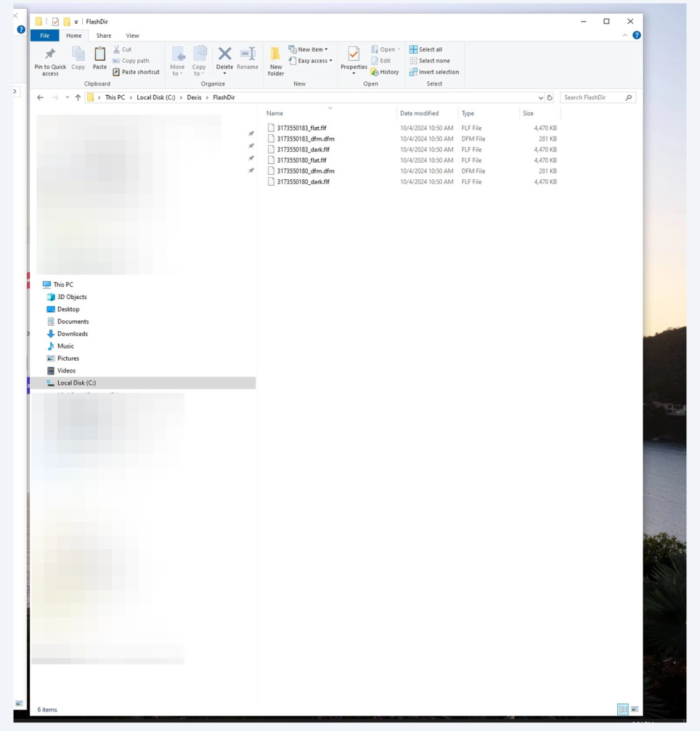The image size is (700, 731).
Task: Click the History icon
Action: (385, 72)
